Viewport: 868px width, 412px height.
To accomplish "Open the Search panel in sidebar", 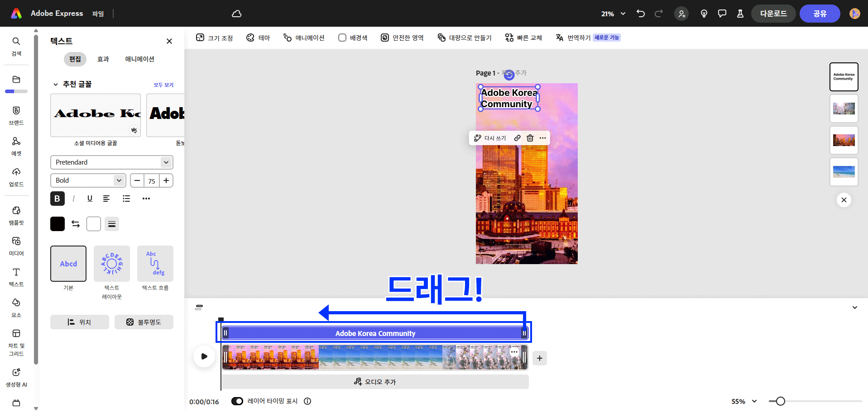I will pyautogui.click(x=16, y=47).
